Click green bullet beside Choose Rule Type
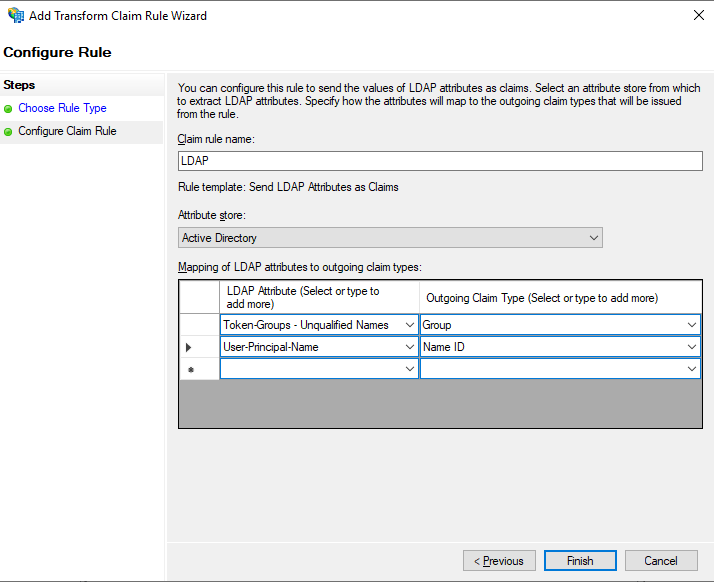Viewport: 714px width, 582px height. point(9,108)
